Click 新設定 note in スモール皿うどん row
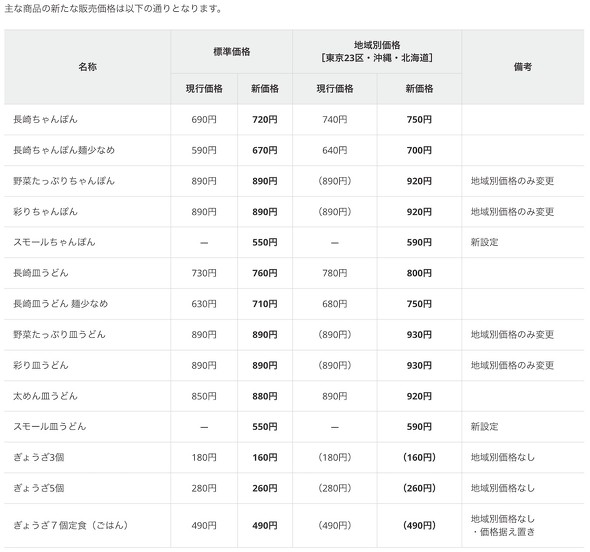This screenshot has height=552, width=590. point(484,426)
